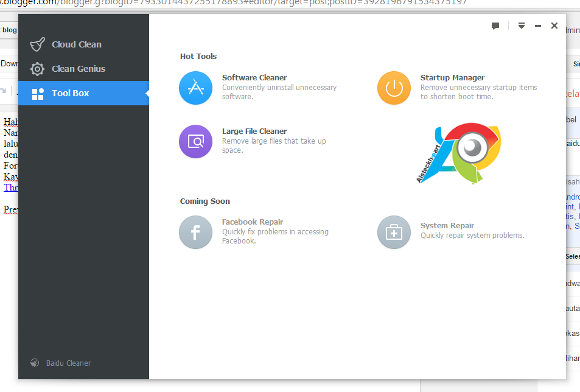Click the Large File Cleaner title
The height and width of the screenshot is (392, 580).
(x=254, y=131)
